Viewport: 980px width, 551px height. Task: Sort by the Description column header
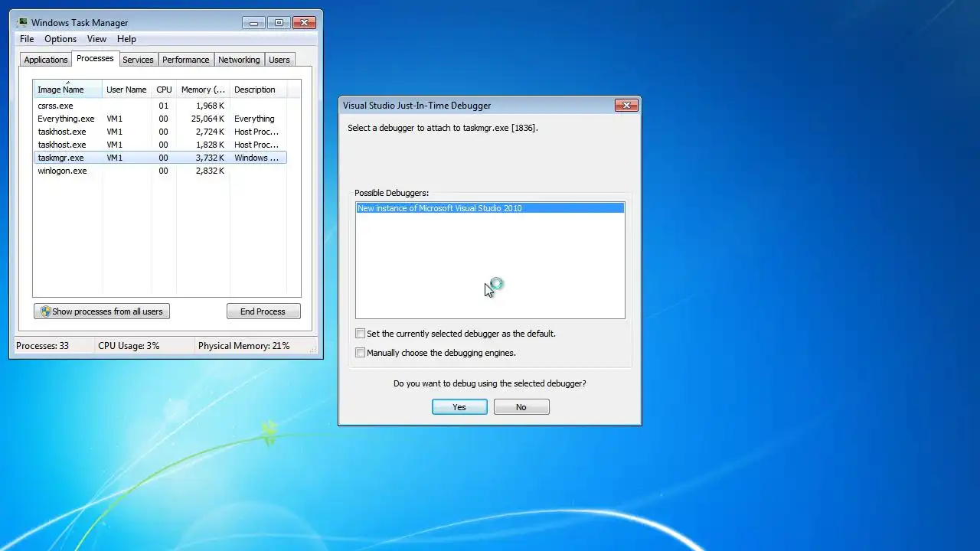pyautogui.click(x=258, y=90)
